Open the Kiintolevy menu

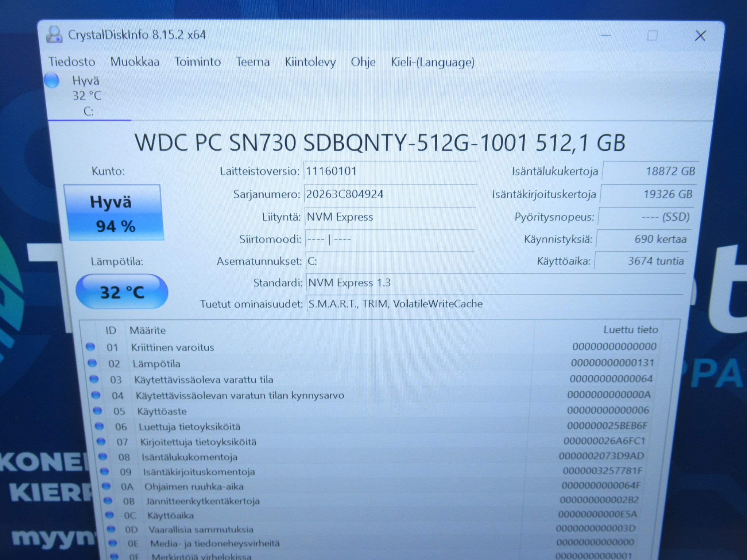click(x=310, y=62)
